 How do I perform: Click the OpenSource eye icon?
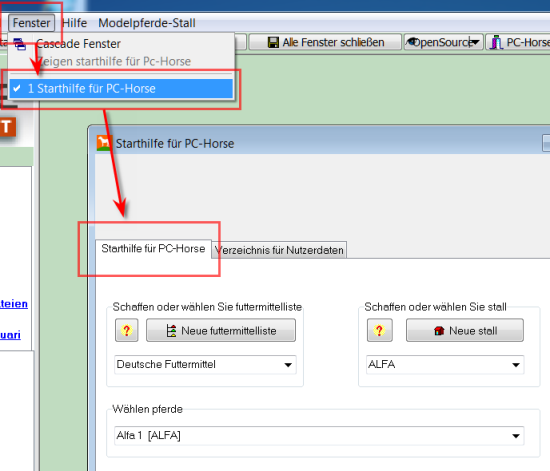pos(412,42)
